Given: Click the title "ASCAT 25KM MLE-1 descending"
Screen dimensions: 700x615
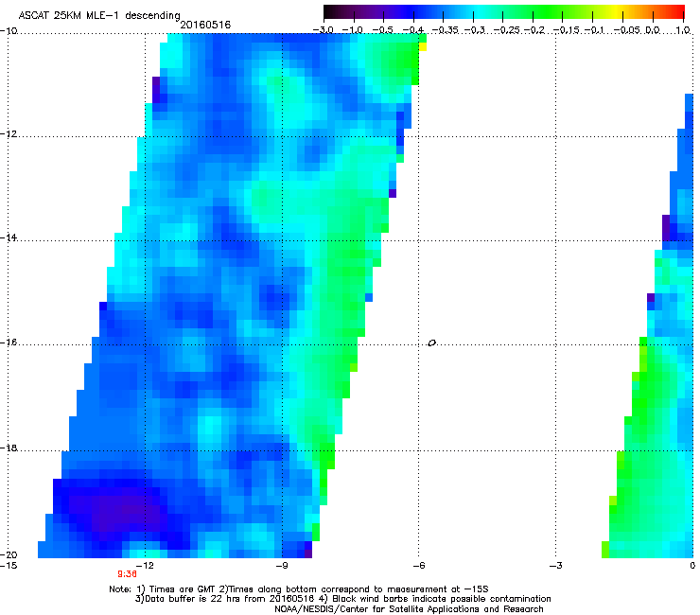Looking at the screenshot, I should [99, 15].
